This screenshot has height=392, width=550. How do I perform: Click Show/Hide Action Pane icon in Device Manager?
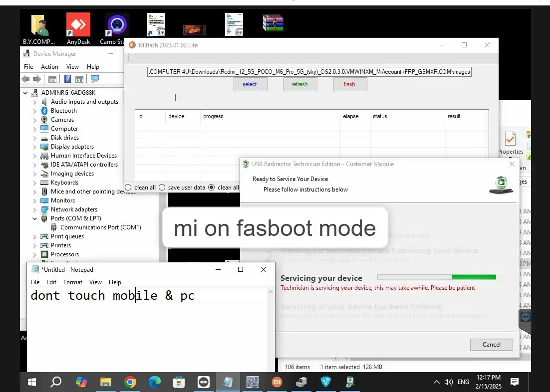[79, 79]
